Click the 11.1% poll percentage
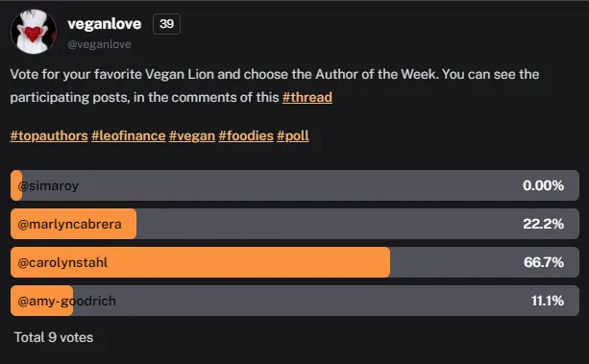Viewport: 589px width, 364px height. (548, 301)
